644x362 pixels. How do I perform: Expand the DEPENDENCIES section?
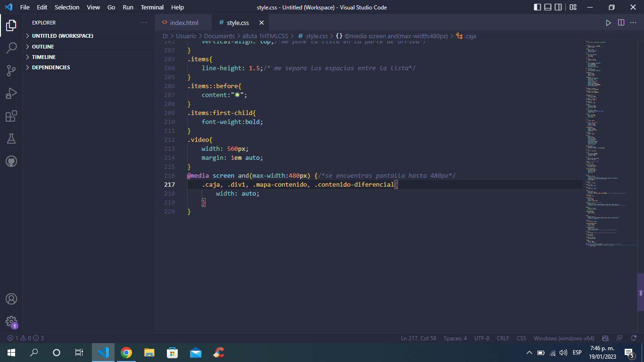tap(89, 67)
